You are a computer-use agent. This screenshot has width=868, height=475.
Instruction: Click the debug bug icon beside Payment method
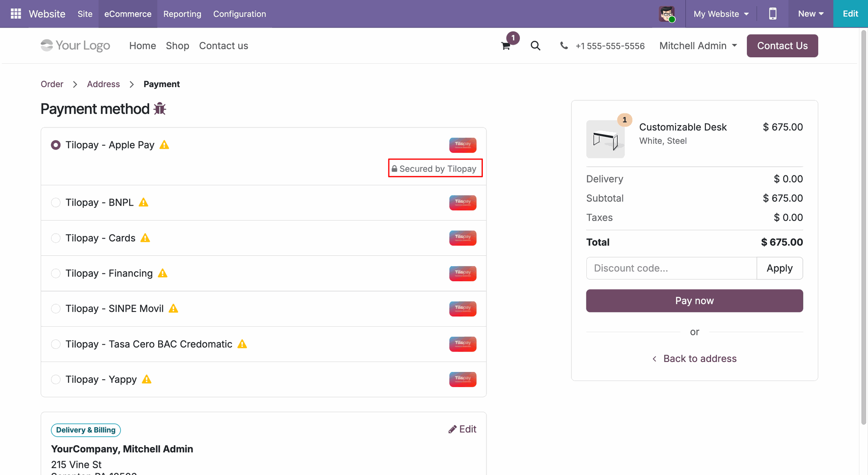pyautogui.click(x=160, y=109)
